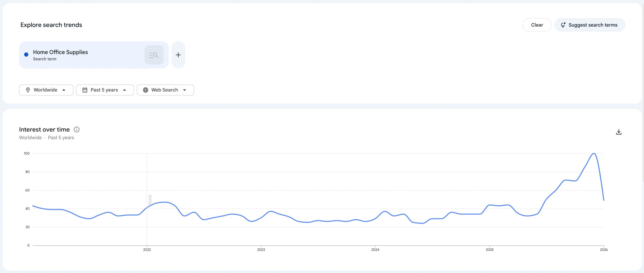Expand the Worldwide region dropdown
This screenshot has height=273, width=644.
(64, 90)
